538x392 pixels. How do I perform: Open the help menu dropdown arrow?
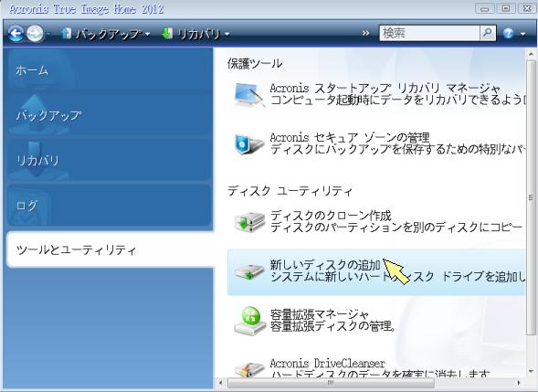(x=522, y=34)
